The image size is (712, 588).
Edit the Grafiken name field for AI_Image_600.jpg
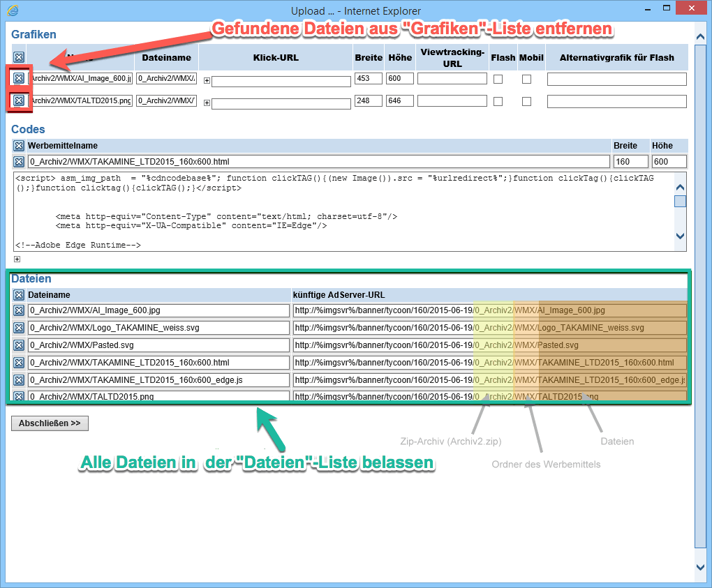point(80,79)
